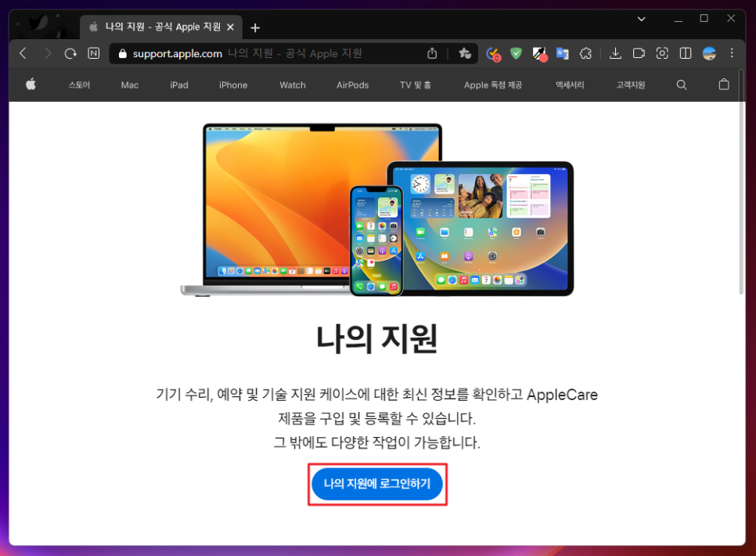The height and width of the screenshot is (556, 756).
Task: Click the padlock site security icon
Action: (x=122, y=53)
